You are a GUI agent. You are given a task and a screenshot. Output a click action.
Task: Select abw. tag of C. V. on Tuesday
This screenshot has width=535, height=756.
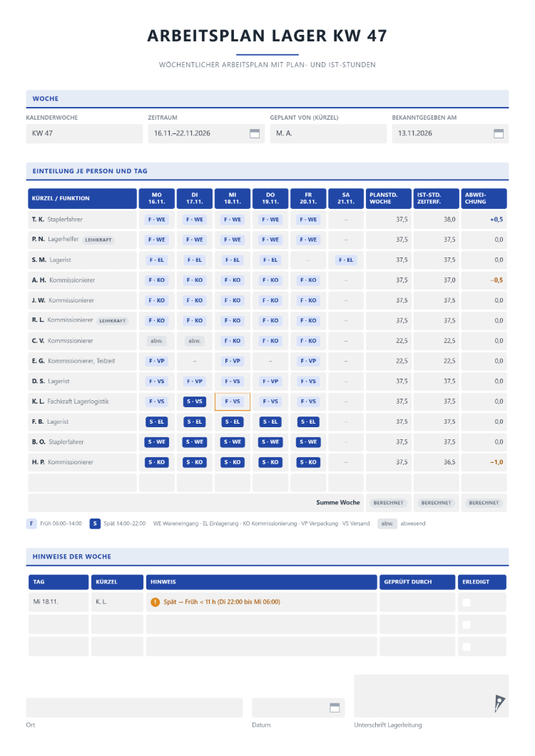(x=195, y=341)
